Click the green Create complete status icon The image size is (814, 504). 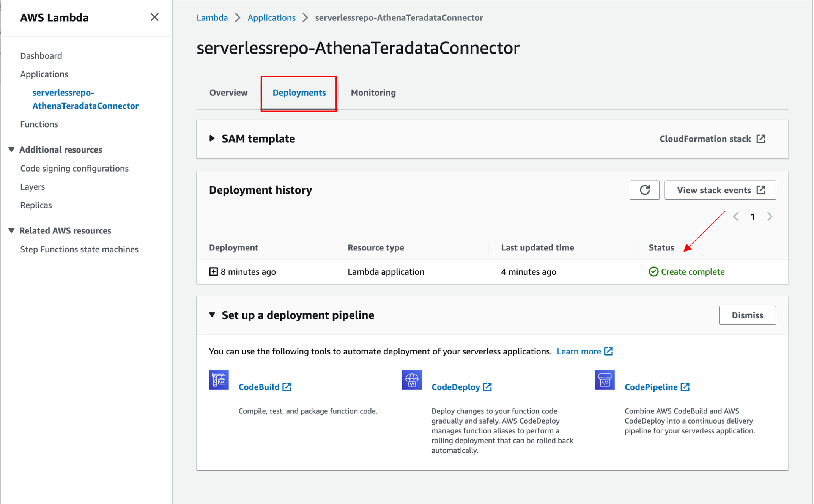point(653,272)
